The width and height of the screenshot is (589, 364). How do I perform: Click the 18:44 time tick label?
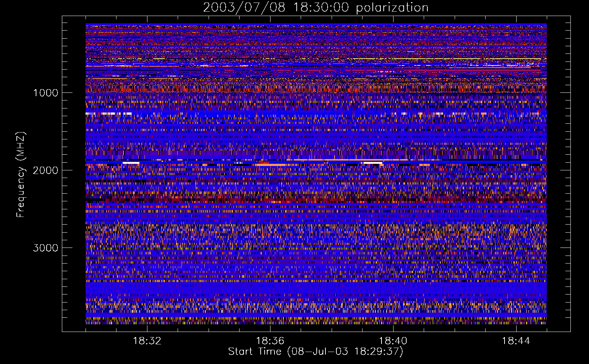[516, 341]
